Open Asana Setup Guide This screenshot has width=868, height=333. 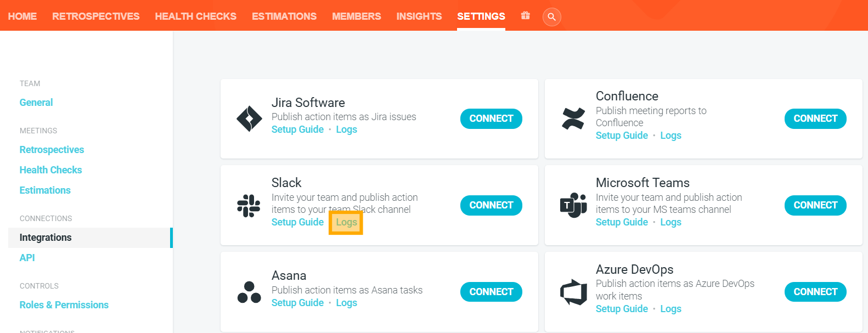[297, 303]
